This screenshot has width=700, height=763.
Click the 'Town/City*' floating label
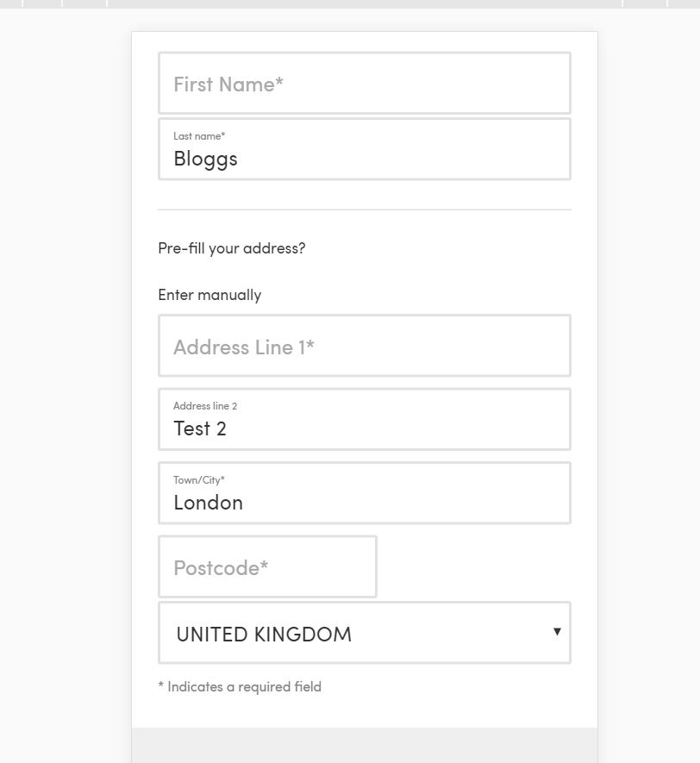pyautogui.click(x=199, y=480)
